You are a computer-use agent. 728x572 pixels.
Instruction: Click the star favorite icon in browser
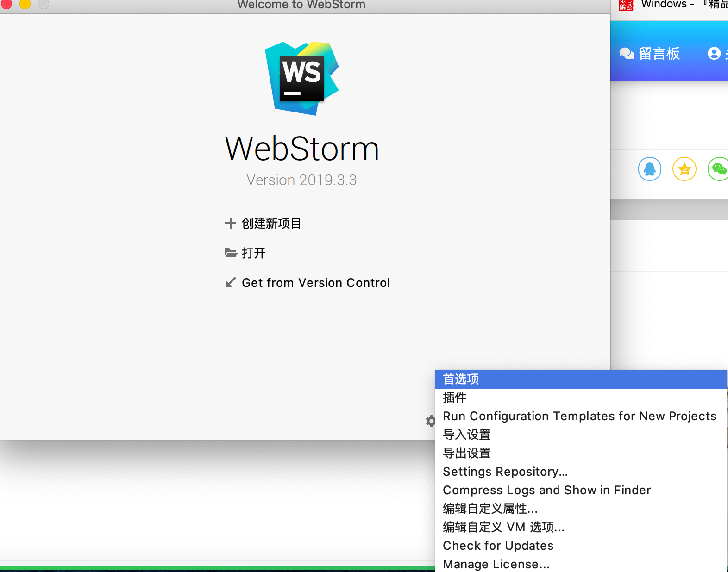[684, 169]
